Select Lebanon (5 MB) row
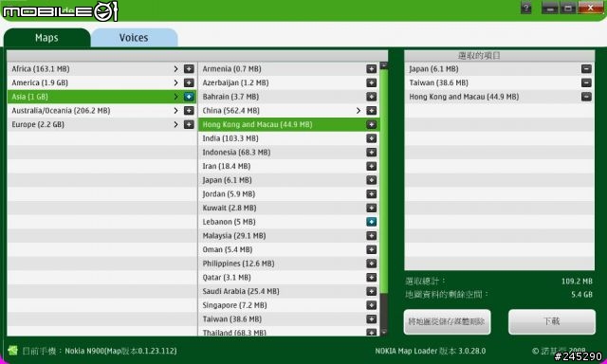607x364 pixels. (x=288, y=222)
